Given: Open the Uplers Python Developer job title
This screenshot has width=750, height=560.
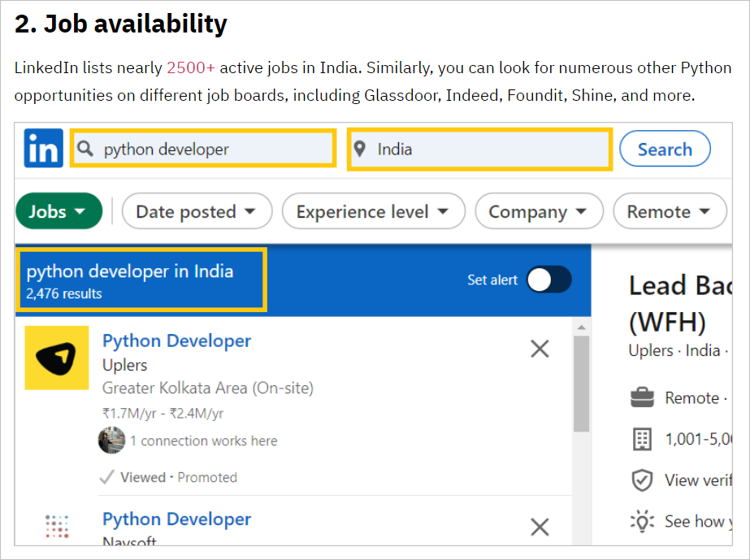Looking at the screenshot, I should [176, 341].
